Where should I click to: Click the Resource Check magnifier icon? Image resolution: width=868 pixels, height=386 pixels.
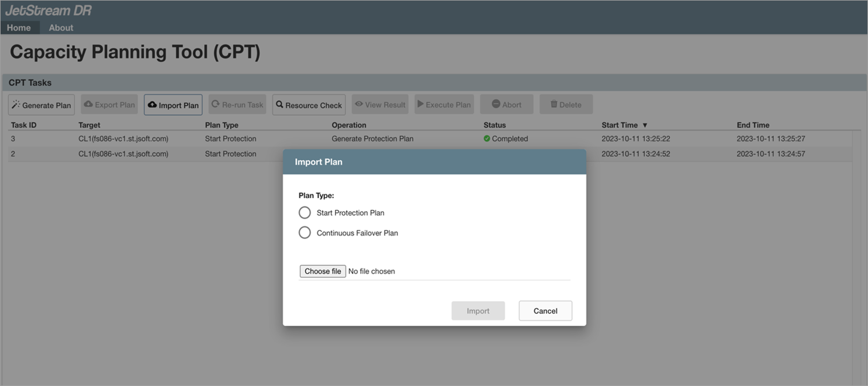pos(279,105)
